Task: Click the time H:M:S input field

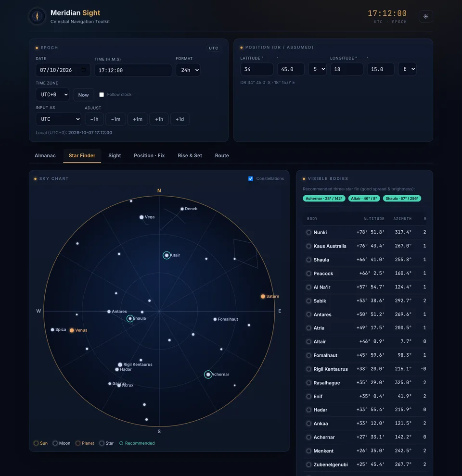Action: tap(133, 70)
